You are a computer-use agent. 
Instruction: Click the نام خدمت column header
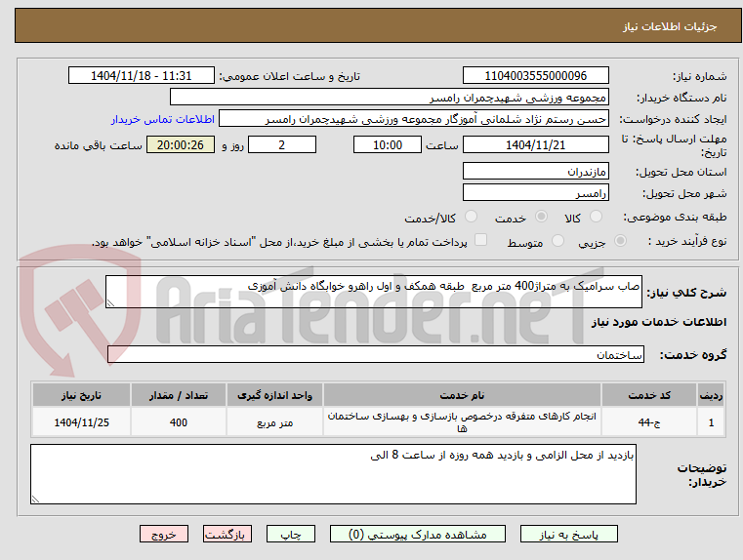coord(462,395)
